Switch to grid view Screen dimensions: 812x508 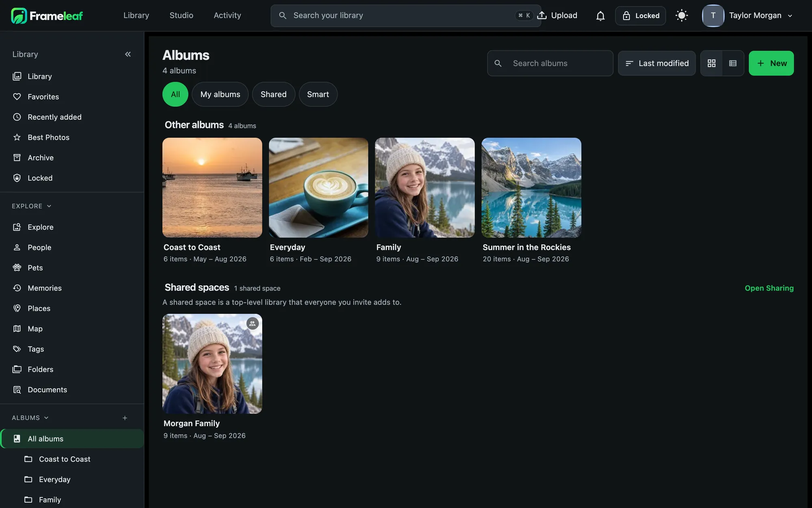[x=711, y=63]
